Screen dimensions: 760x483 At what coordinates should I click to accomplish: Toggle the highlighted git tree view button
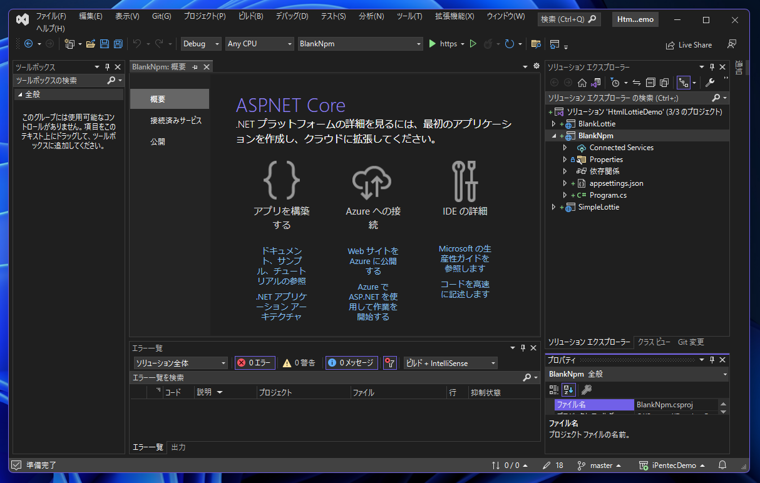point(683,83)
